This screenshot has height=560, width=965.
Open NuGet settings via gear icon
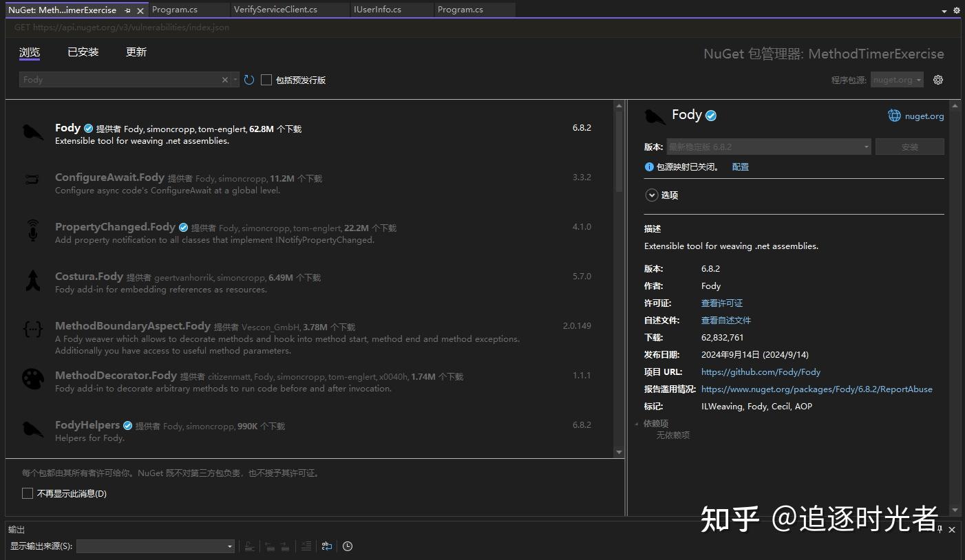937,79
